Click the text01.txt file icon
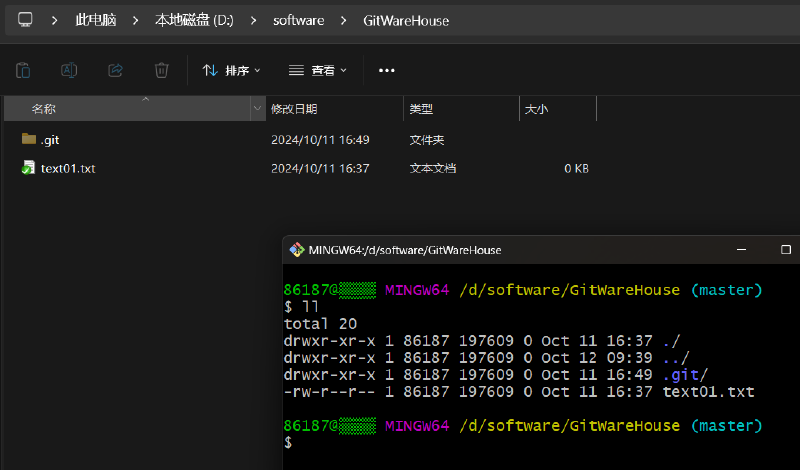Viewport: 800px width, 470px height. pos(29,167)
